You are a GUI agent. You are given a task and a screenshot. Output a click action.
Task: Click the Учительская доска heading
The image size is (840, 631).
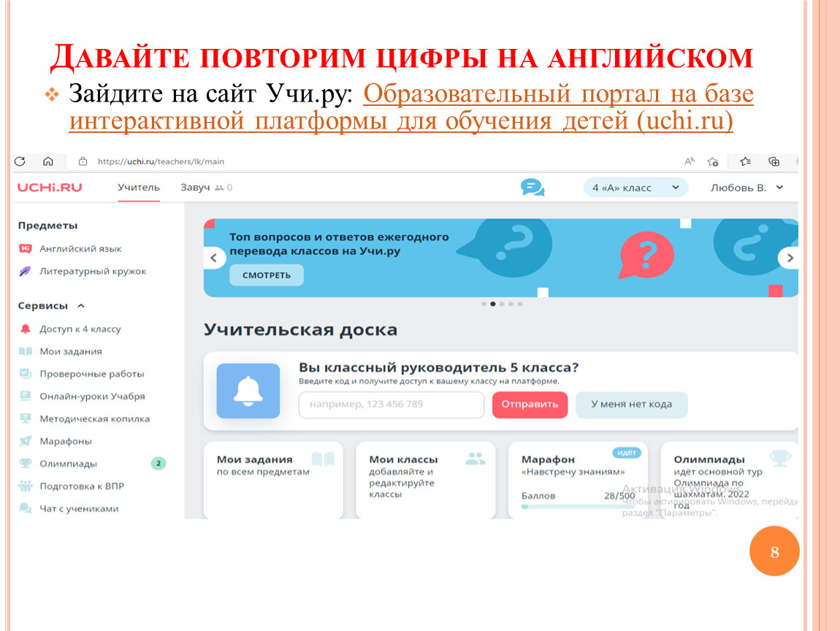click(x=300, y=329)
